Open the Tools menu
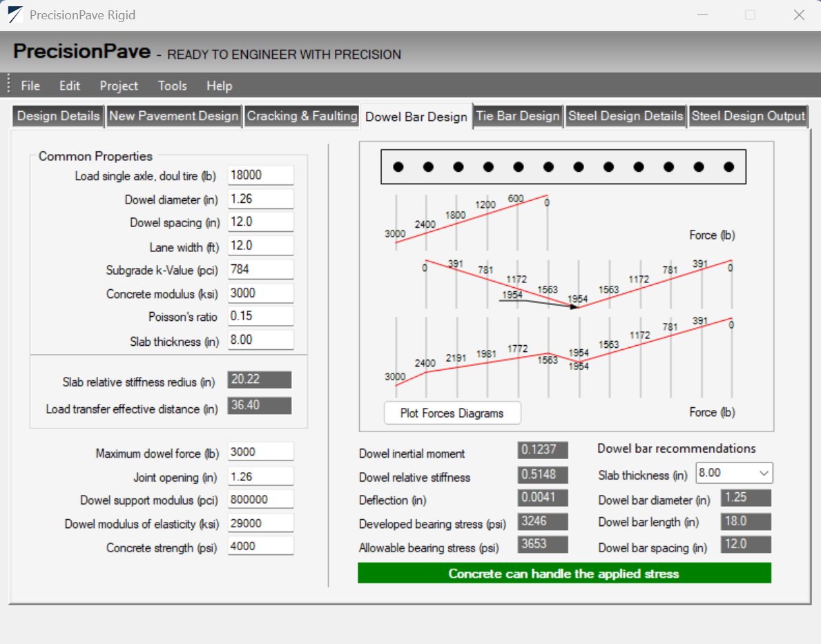 tap(172, 86)
